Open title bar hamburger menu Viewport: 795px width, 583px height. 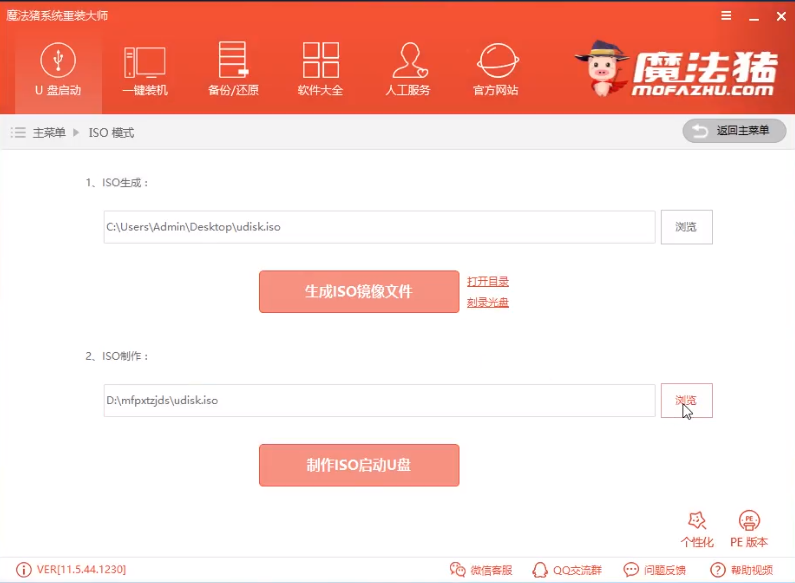(725, 16)
